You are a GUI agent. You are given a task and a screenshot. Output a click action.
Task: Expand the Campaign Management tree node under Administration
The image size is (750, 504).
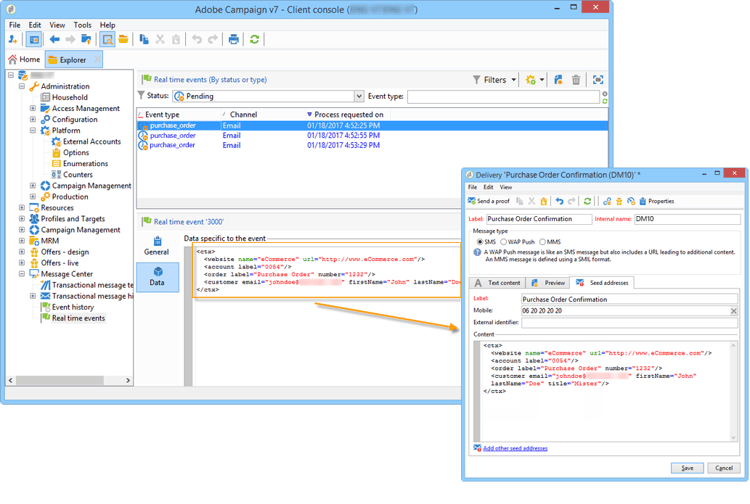pos(33,186)
